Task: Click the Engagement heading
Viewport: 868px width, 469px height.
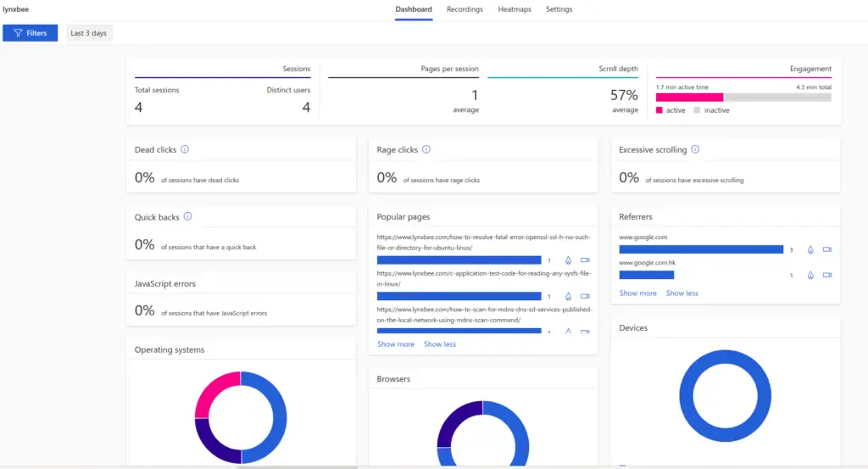Action: point(810,69)
